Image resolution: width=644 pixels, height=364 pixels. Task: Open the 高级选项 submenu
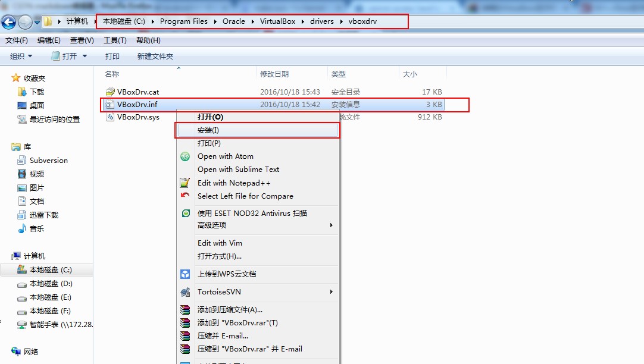tap(258, 225)
